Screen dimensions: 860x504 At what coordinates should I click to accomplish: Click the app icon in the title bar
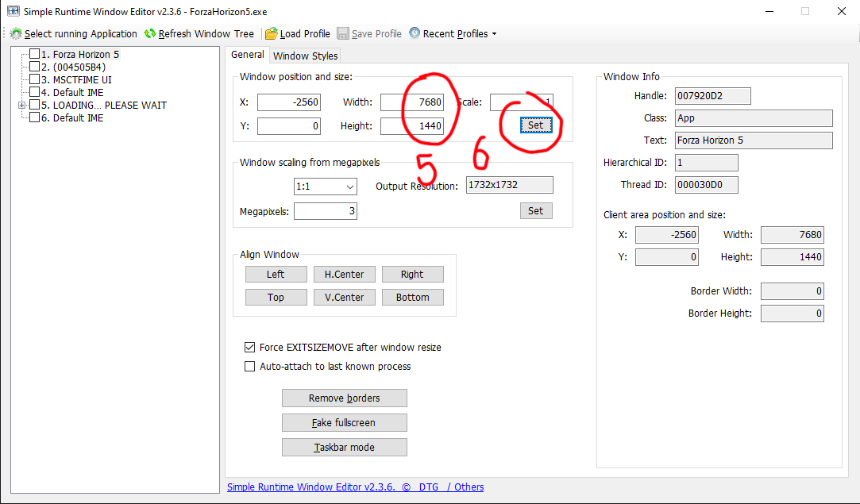point(13,11)
